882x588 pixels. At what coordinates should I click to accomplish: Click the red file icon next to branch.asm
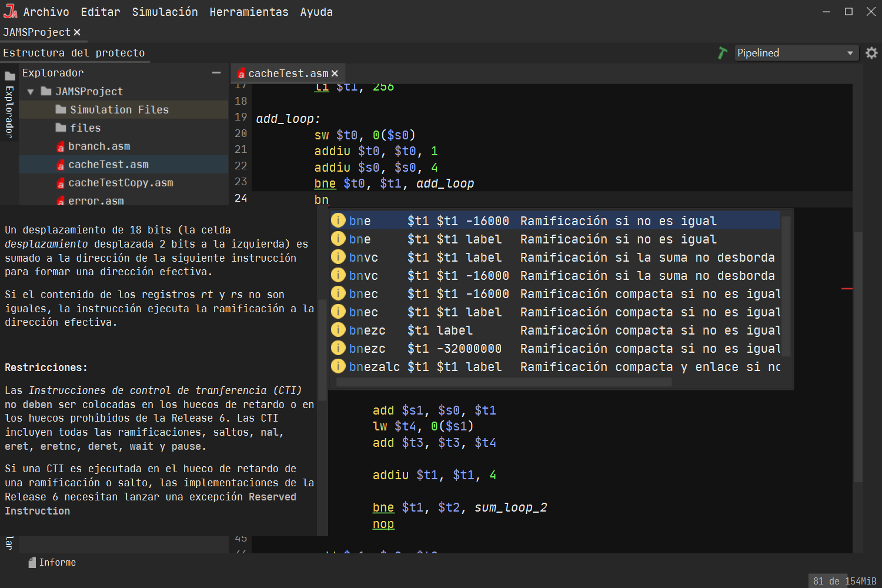pyautogui.click(x=61, y=146)
